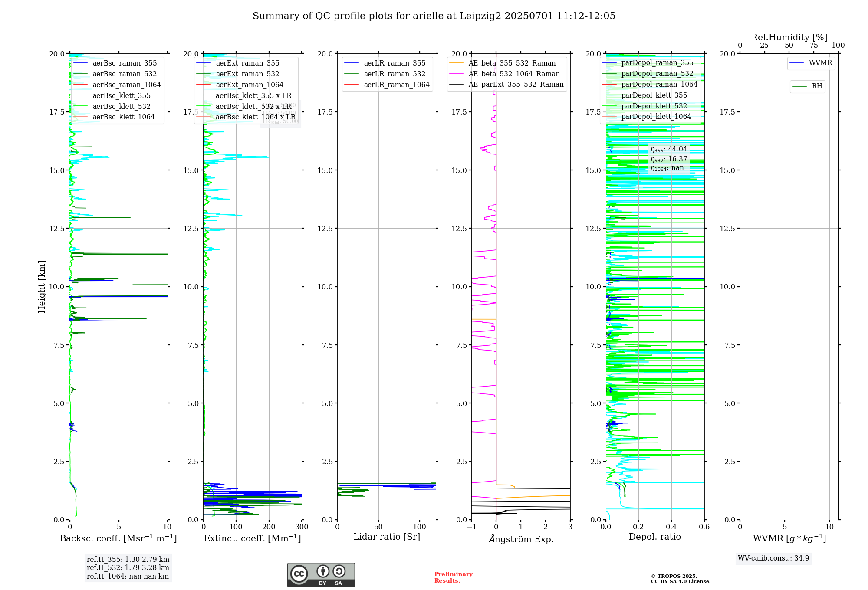This screenshot has height=590, width=868.
Task: Click the Creative Commons BY-SA license badge
Action: point(321,575)
